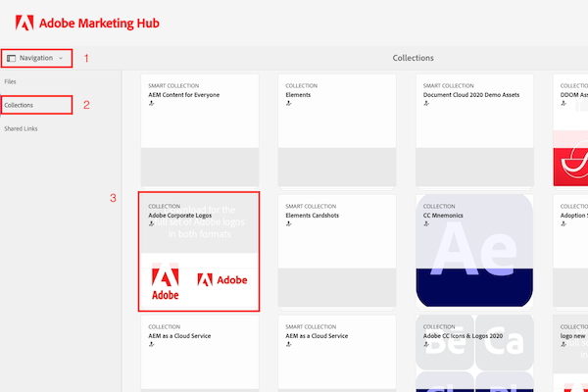
Task: Click share icon on Elements collection card
Action: 289,103
